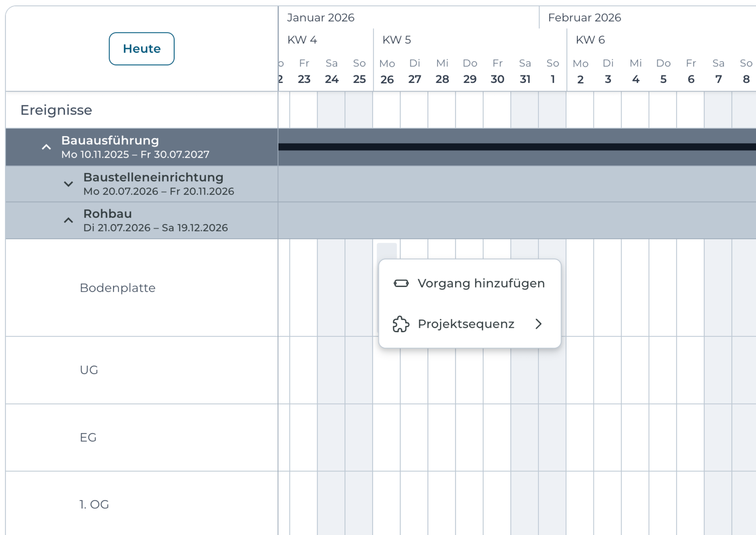The width and height of the screenshot is (756, 535).
Task: Click the EG row label
Action: (x=88, y=437)
